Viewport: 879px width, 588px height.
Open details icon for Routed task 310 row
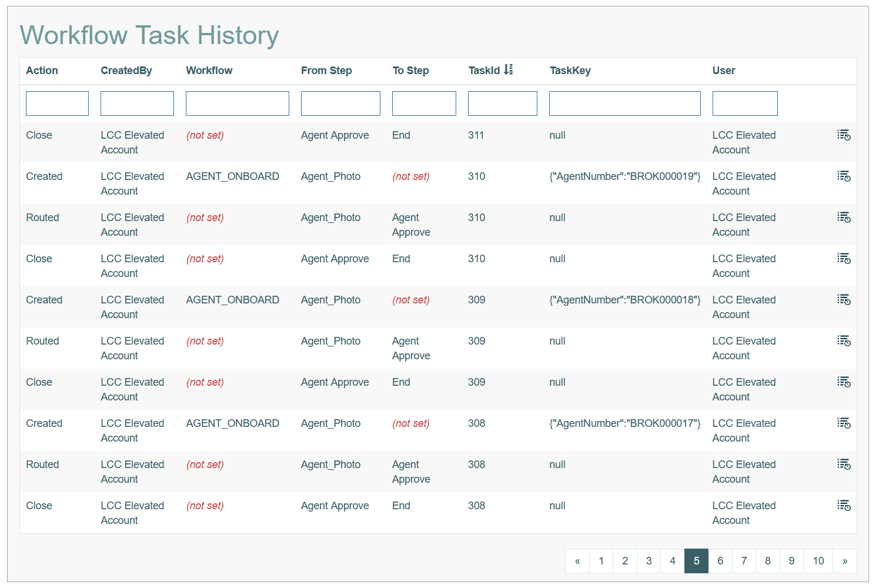(x=844, y=218)
